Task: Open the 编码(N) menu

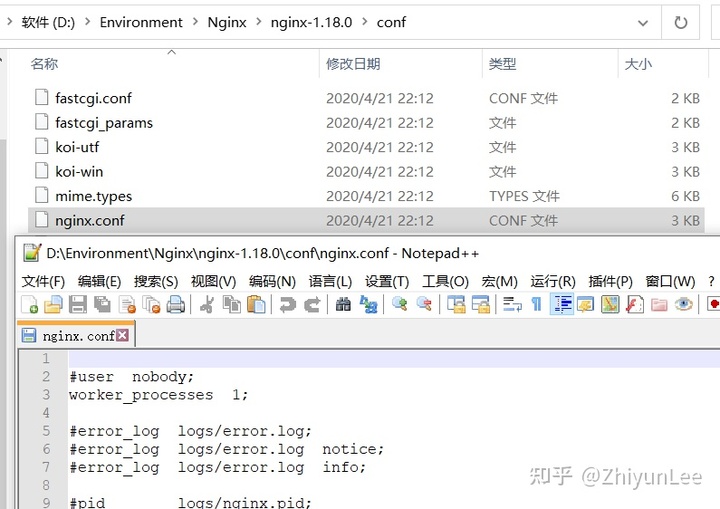Action: point(272,281)
